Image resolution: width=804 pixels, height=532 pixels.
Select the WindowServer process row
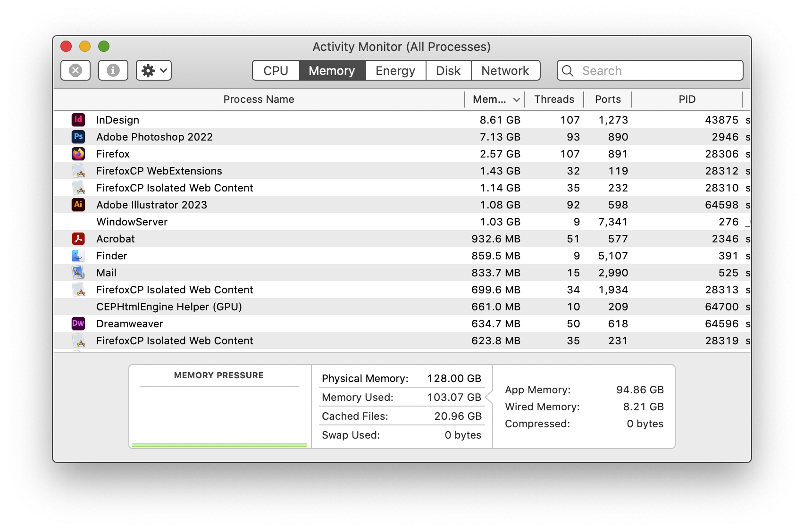click(x=402, y=222)
